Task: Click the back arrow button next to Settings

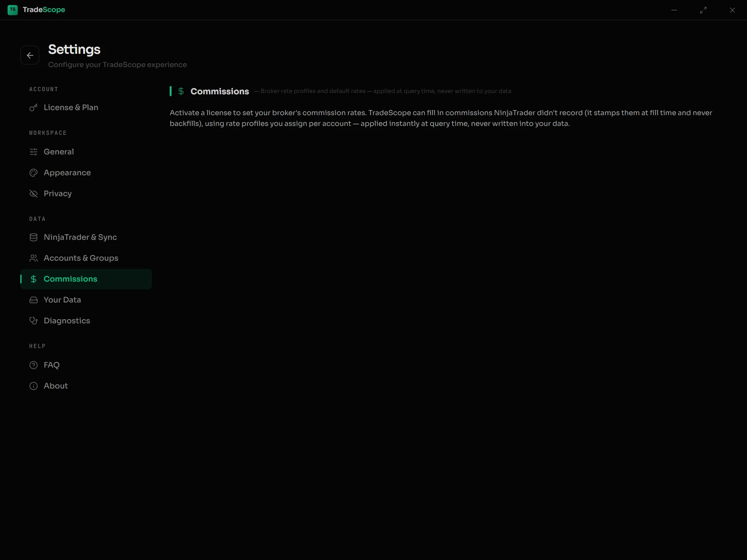Action: 30,55
